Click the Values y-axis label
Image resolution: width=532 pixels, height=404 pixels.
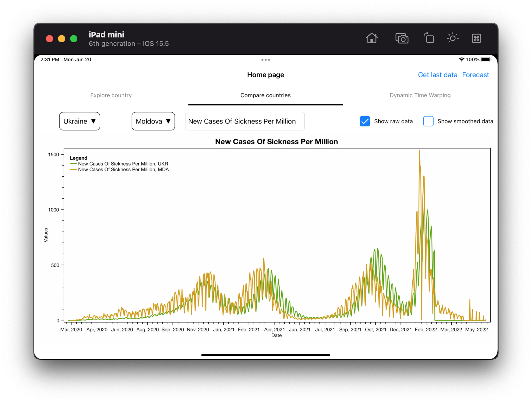click(x=46, y=235)
